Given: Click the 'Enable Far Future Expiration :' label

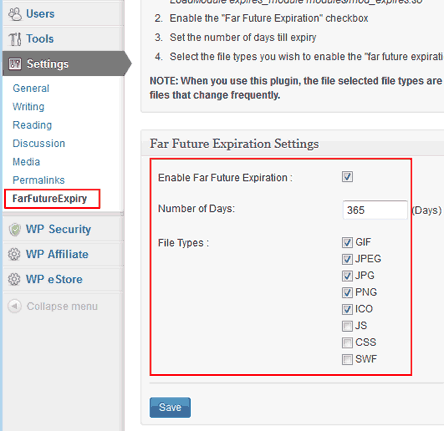Looking at the screenshot, I should point(225,178).
